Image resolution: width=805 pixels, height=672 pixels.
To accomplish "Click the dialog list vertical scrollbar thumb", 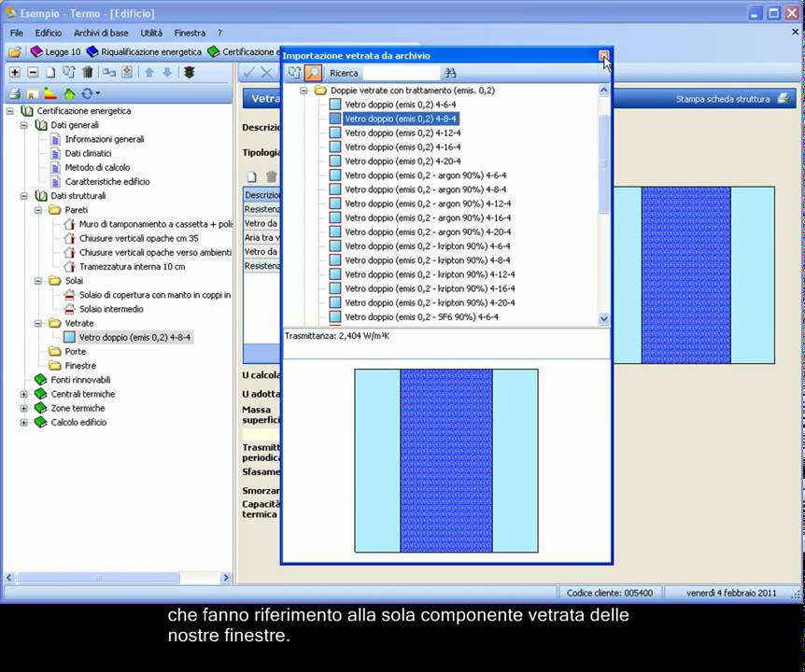I will [x=603, y=164].
